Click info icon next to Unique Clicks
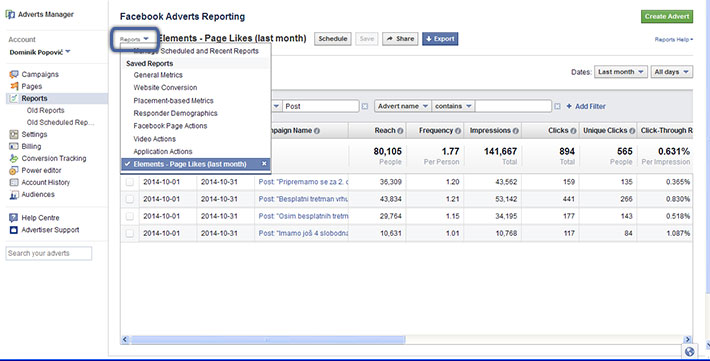Viewport: 710px width, 361px height. pyautogui.click(x=632, y=131)
